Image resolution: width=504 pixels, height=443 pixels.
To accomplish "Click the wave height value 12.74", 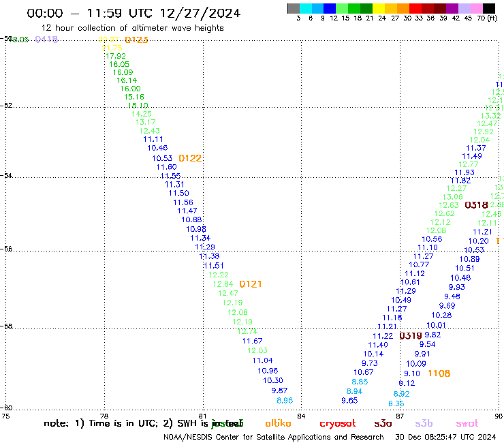I will click(x=247, y=331).
